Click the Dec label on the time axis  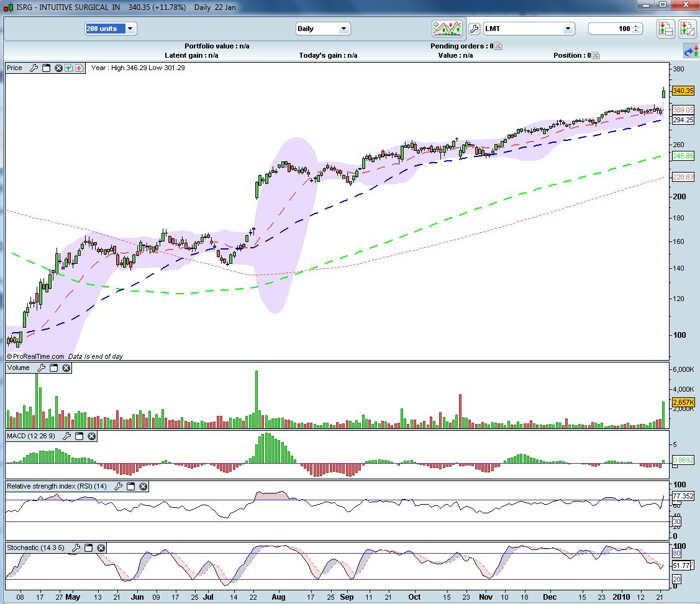pyautogui.click(x=550, y=597)
